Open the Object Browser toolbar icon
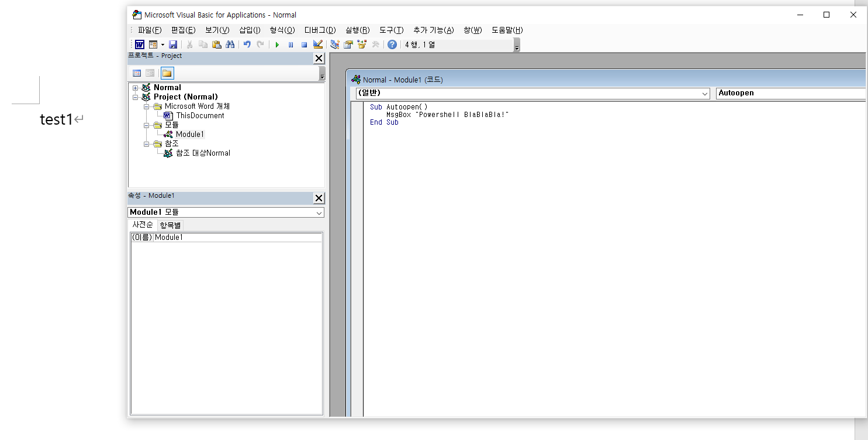This screenshot has width=868, height=440. pos(361,44)
